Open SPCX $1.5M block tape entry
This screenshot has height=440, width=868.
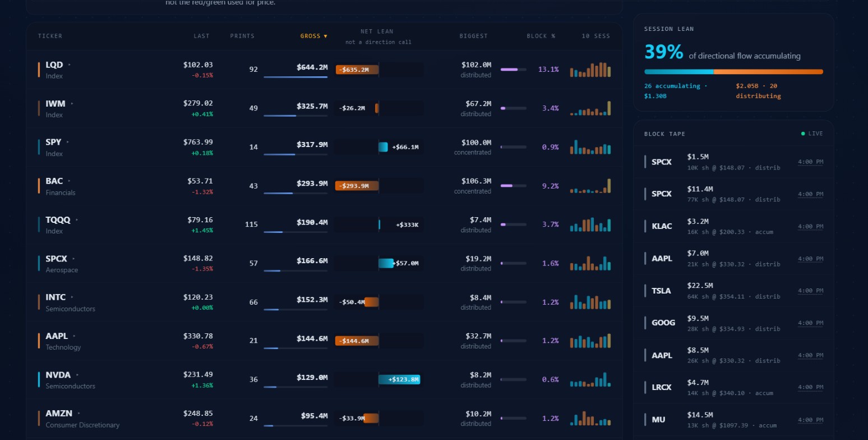(x=733, y=162)
